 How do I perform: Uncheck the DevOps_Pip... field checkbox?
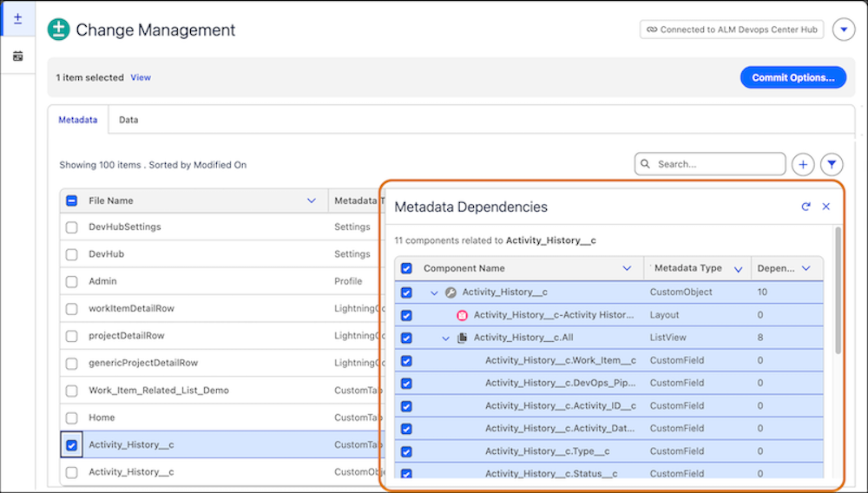406,384
